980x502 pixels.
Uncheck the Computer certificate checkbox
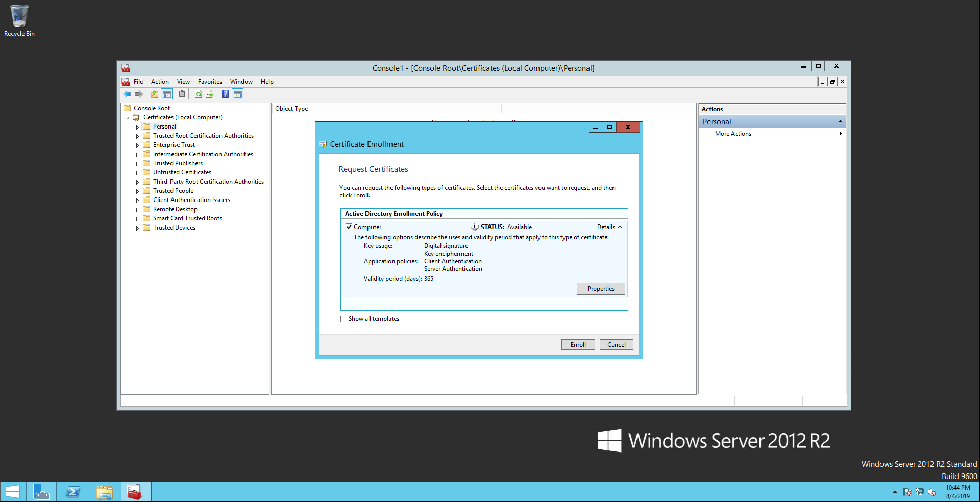(349, 227)
